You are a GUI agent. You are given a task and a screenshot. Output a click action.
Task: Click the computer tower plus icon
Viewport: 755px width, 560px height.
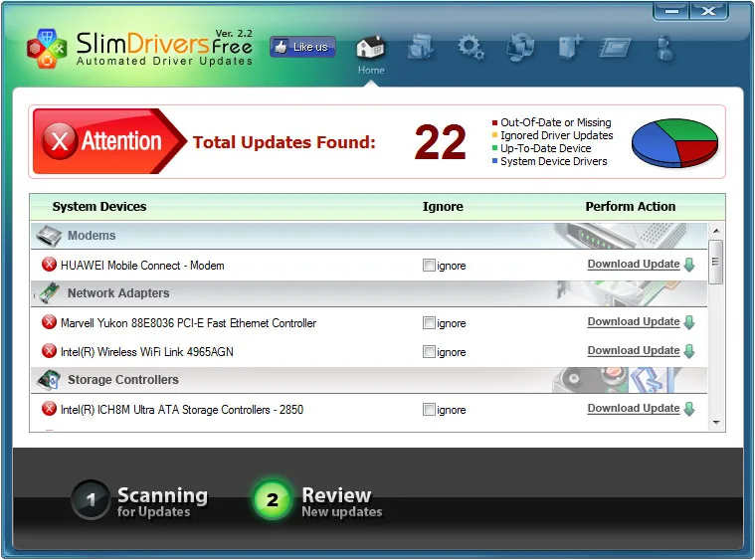pos(570,48)
